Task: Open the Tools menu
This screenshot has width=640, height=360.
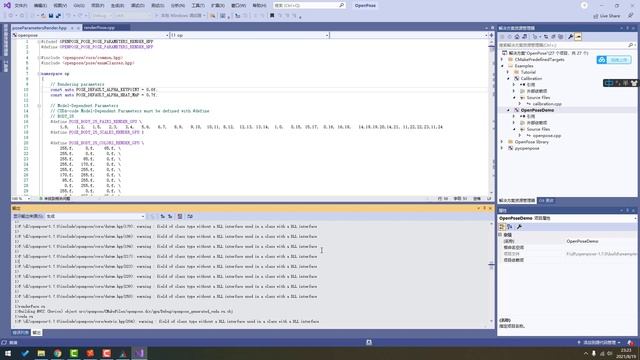Action: (198, 6)
